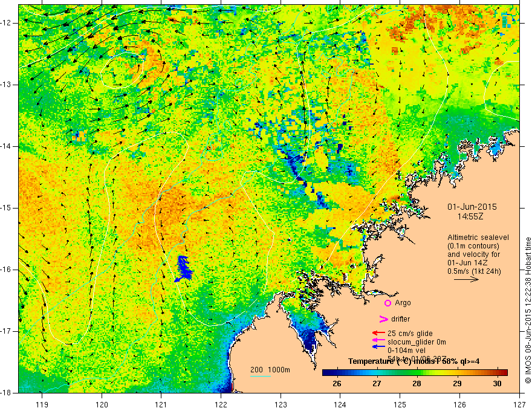Viewport: 532px width, 411px height.
Task: Click latitude axis label '-18'
Action: coord(6,393)
